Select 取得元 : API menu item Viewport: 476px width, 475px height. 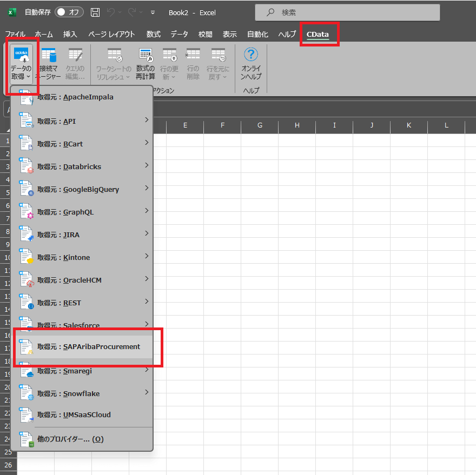82,121
